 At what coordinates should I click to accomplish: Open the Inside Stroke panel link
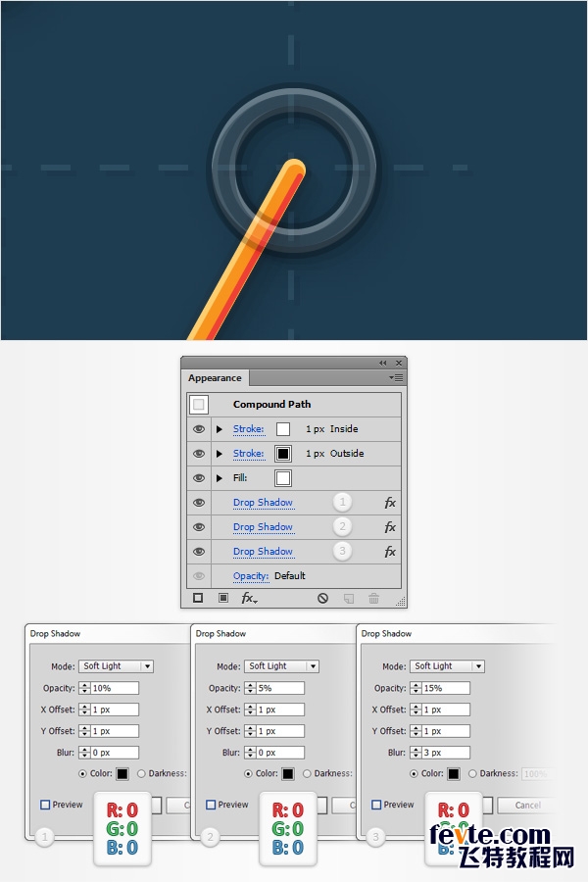[x=248, y=428]
